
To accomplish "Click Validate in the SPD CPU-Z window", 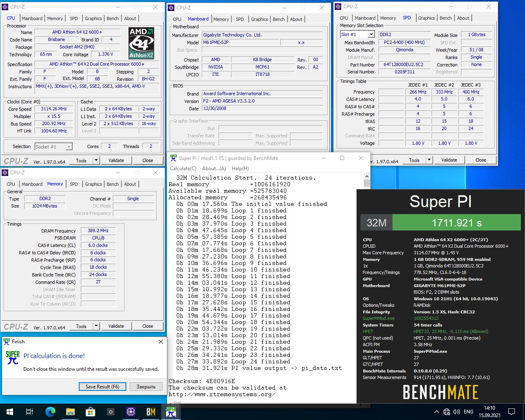I will point(449,160).
